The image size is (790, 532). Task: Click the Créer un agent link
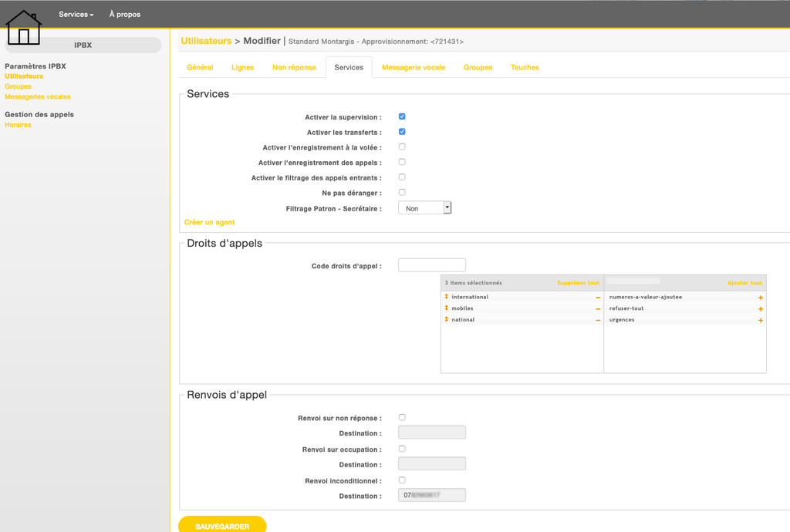pyautogui.click(x=209, y=222)
